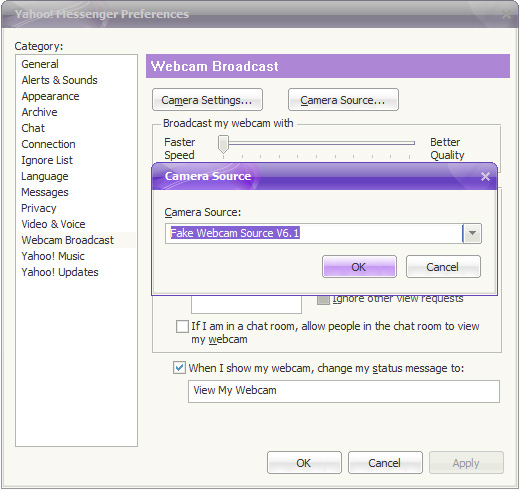
Task: Click the speed/quality slider thumb
Action: pyautogui.click(x=223, y=144)
